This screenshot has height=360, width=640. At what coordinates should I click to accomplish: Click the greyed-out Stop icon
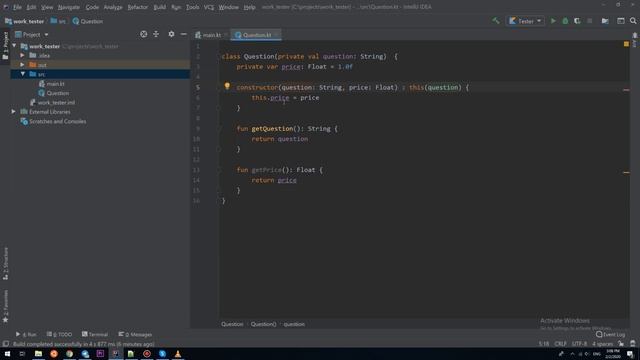pyautogui.click(x=590, y=21)
